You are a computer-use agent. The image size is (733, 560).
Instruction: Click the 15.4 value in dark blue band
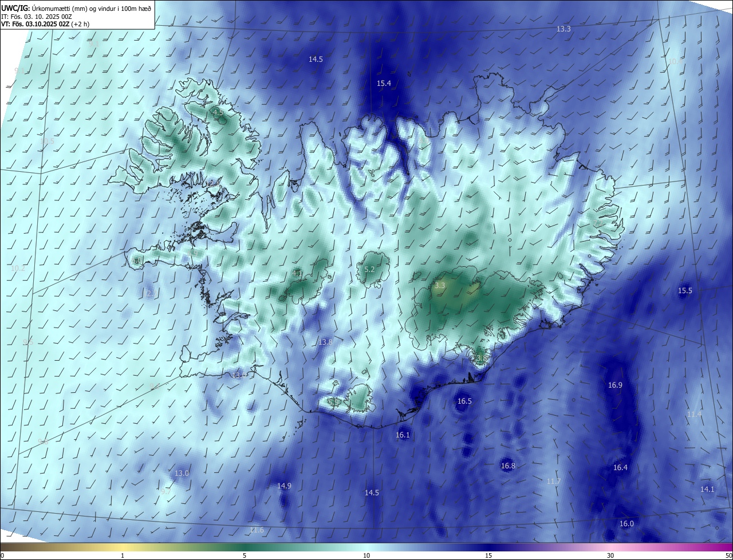click(x=384, y=84)
